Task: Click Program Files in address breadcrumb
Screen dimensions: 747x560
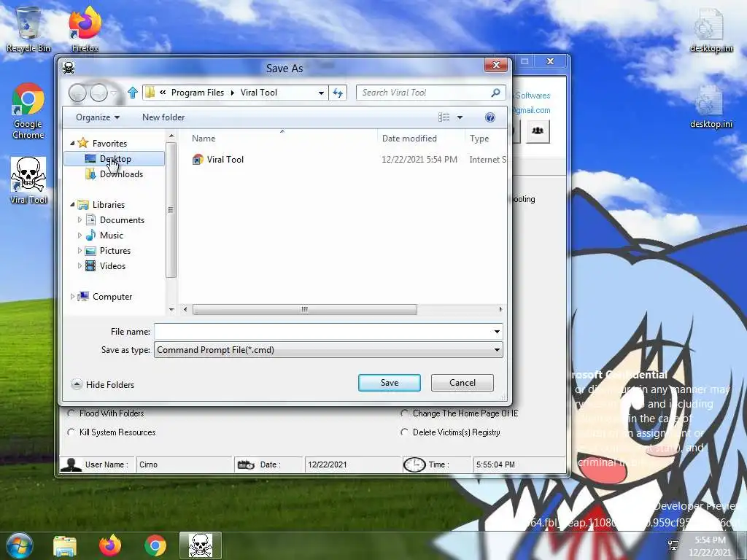Action: pos(197,93)
